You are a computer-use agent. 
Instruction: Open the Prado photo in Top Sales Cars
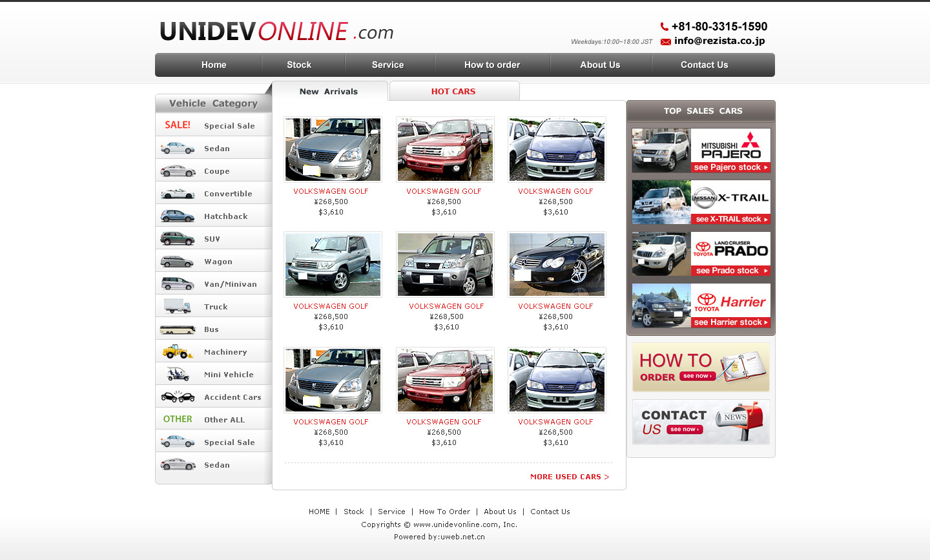[661, 254]
